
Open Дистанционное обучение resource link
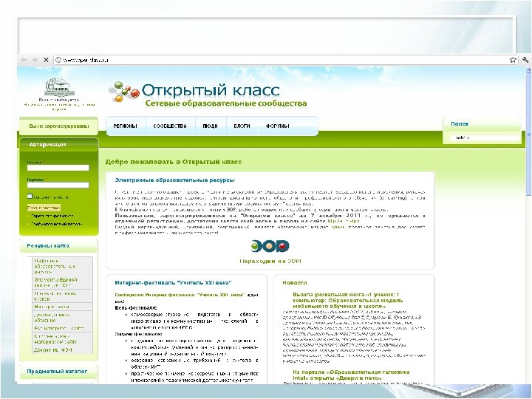[x=52, y=318]
